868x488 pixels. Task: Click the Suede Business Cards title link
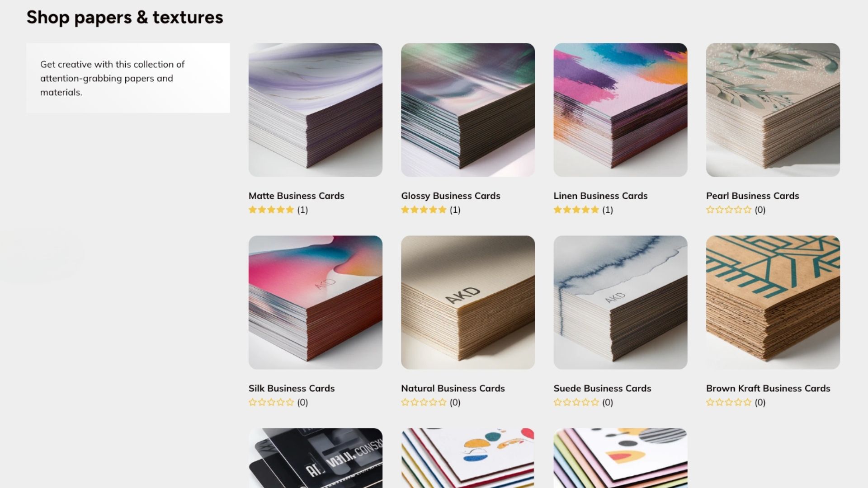coord(602,388)
